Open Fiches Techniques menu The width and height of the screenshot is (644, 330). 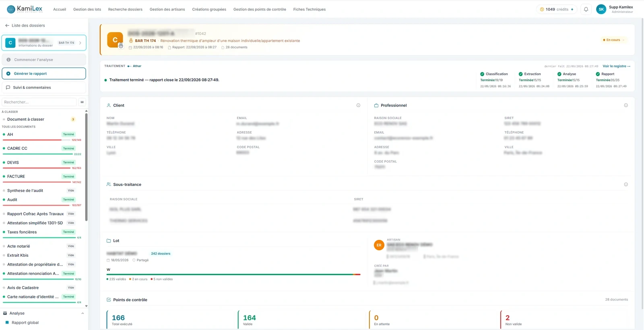pyautogui.click(x=310, y=9)
